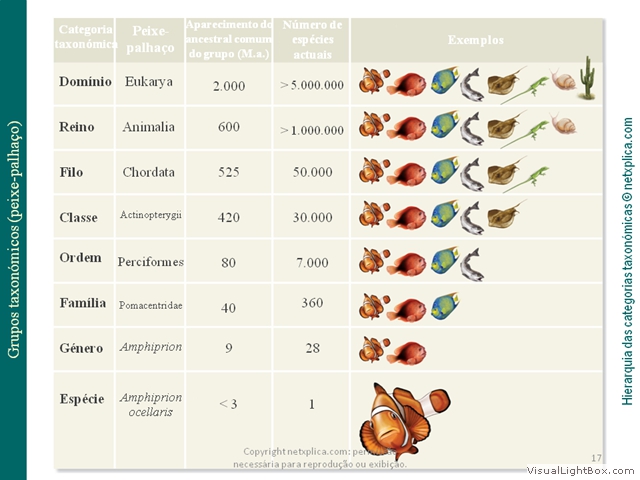Viewport: 640px width, 480px height.
Task: Click the Número de espécies actuais header
Action: point(312,40)
